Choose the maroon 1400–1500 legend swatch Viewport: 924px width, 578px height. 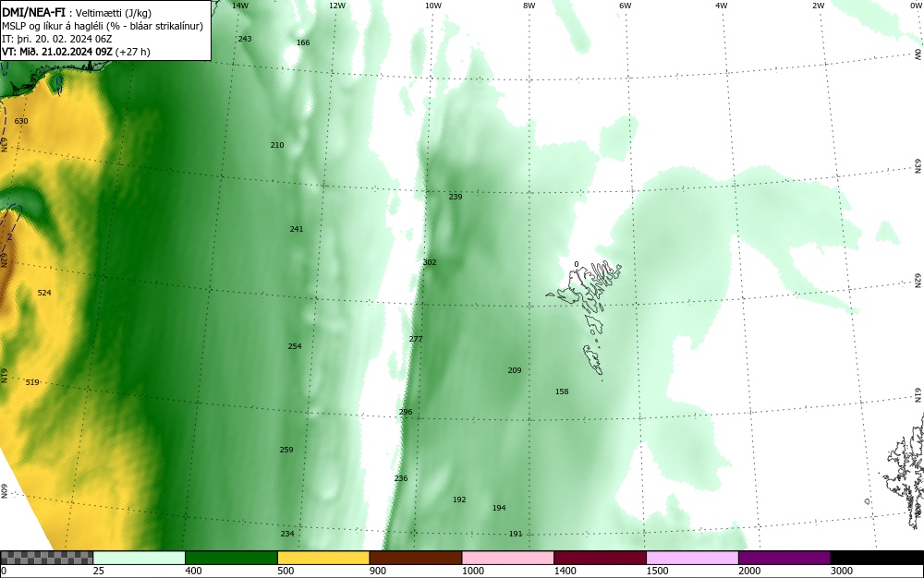pos(600,558)
